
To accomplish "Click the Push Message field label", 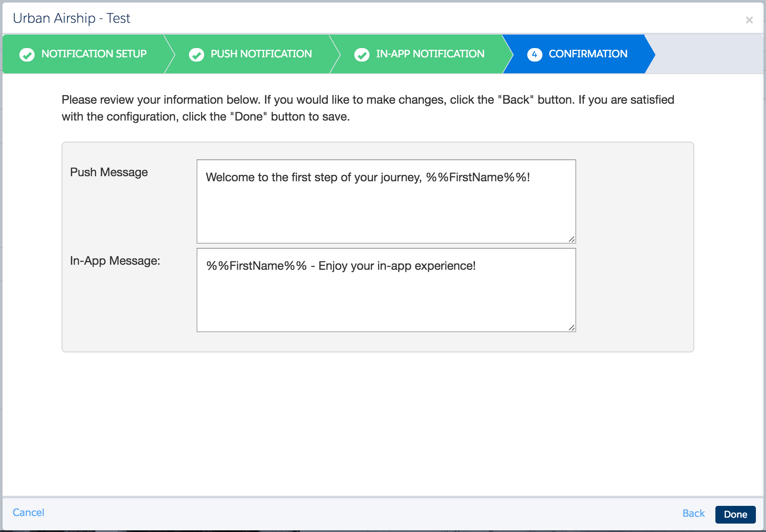I will pos(109,172).
